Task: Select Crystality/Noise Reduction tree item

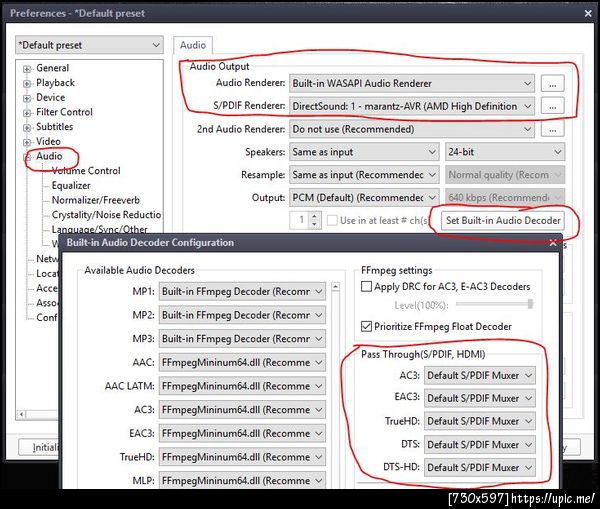Action: tap(106, 215)
